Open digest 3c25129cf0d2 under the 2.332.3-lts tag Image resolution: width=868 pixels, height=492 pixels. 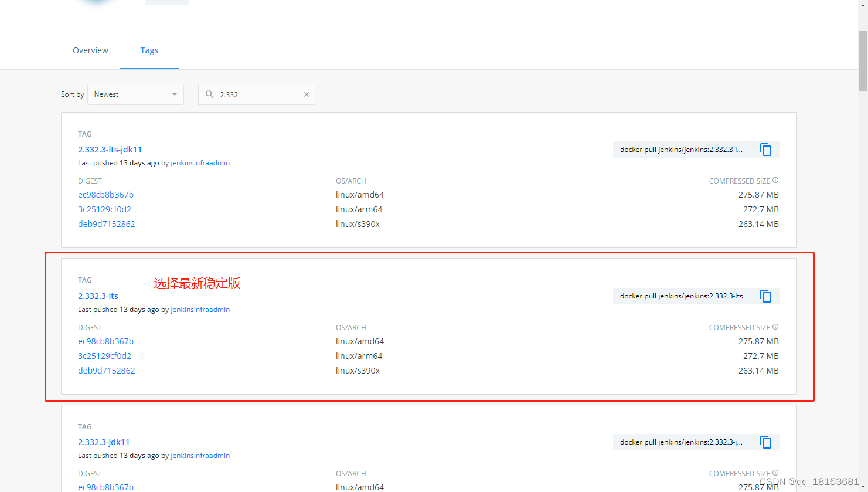pos(104,356)
